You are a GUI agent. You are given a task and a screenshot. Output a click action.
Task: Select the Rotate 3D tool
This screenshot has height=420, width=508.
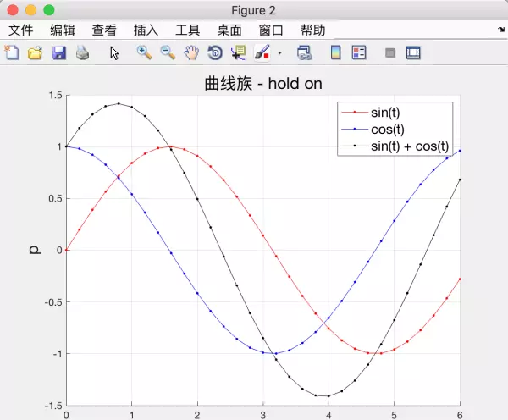[x=215, y=52]
